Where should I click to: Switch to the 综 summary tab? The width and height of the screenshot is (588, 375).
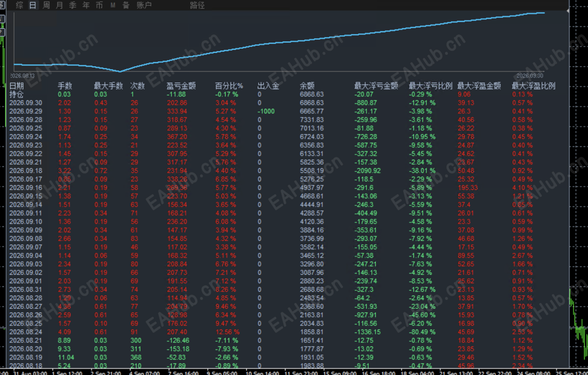[x=19, y=5]
